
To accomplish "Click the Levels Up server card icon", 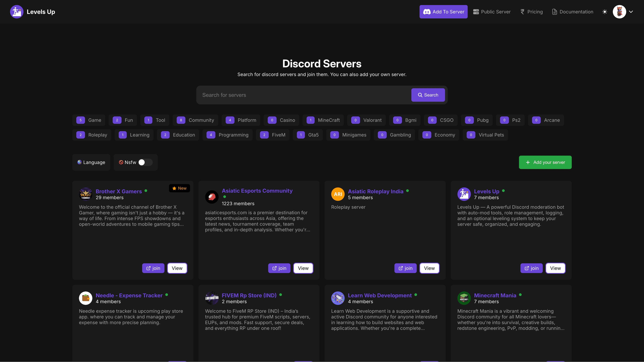I will click(x=464, y=194).
